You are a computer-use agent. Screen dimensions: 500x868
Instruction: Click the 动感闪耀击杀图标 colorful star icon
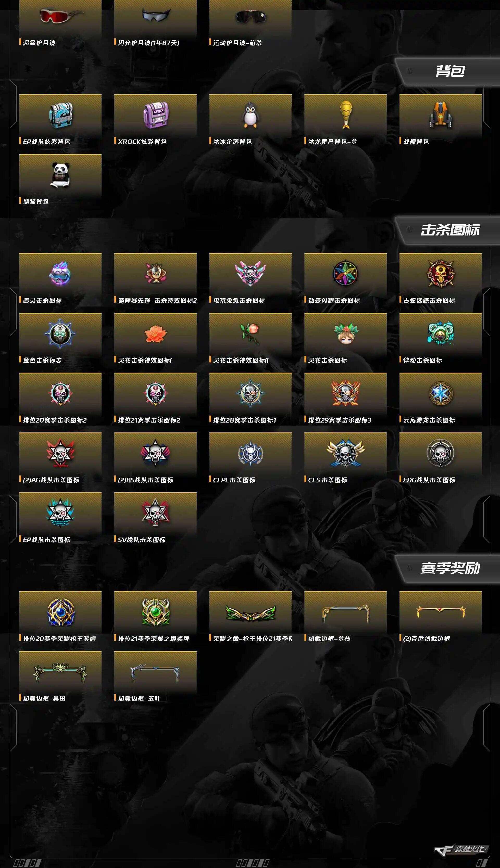tap(346, 274)
